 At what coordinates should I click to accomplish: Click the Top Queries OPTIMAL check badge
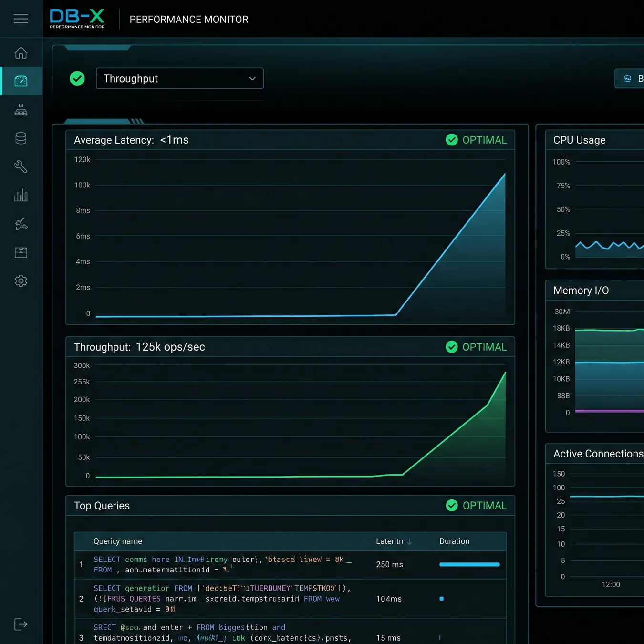click(x=452, y=506)
